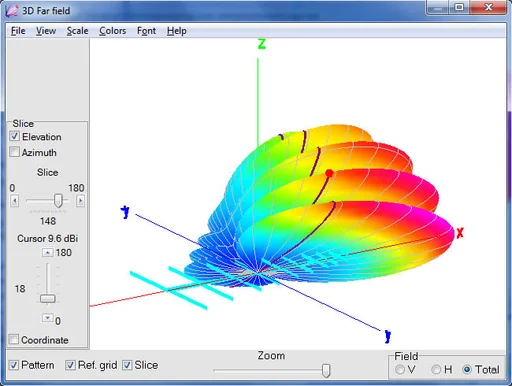Select the Total field radio button
The width and height of the screenshot is (512, 386).
click(x=467, y=369)
